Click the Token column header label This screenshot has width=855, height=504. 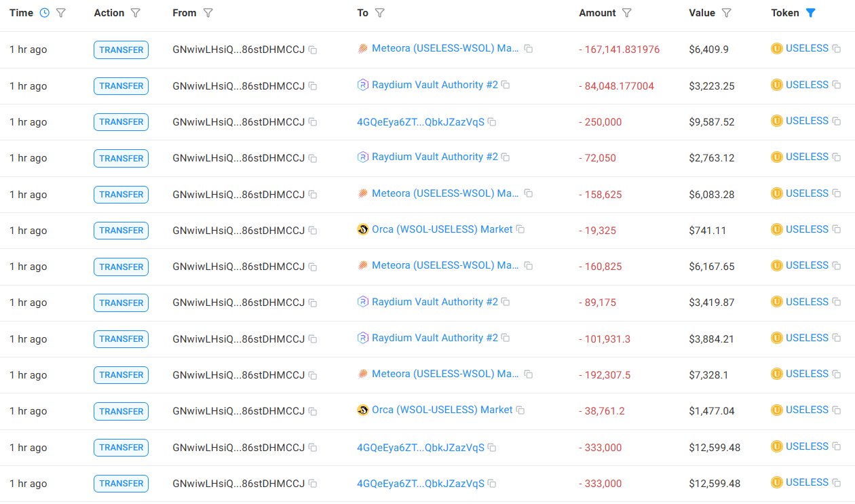tap(785, 13)
